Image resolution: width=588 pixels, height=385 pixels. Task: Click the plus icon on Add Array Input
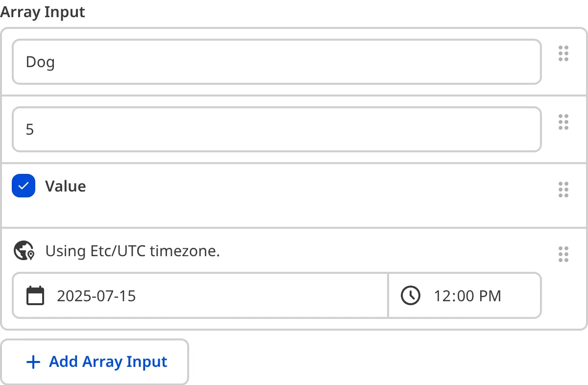(33, 361)
